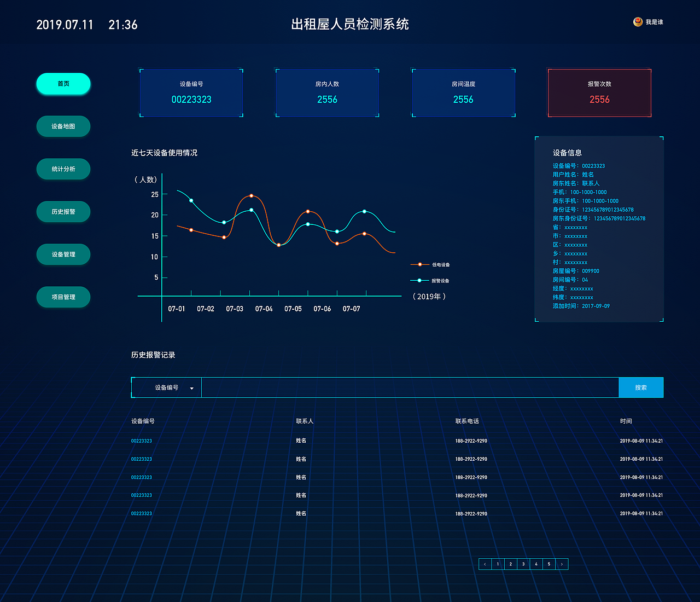Click the search text input field
Screen dimensions: 700x602
tap(410, 387)
